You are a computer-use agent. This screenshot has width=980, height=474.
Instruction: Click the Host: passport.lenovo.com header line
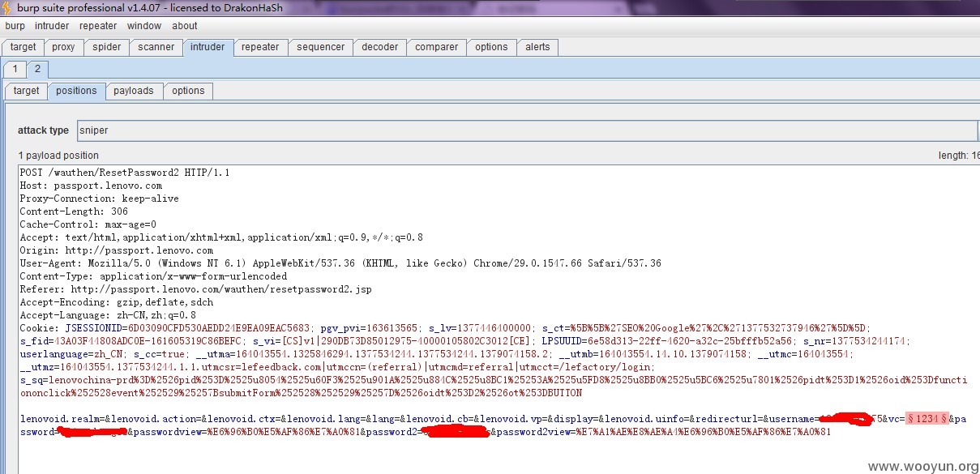point(91,186)
